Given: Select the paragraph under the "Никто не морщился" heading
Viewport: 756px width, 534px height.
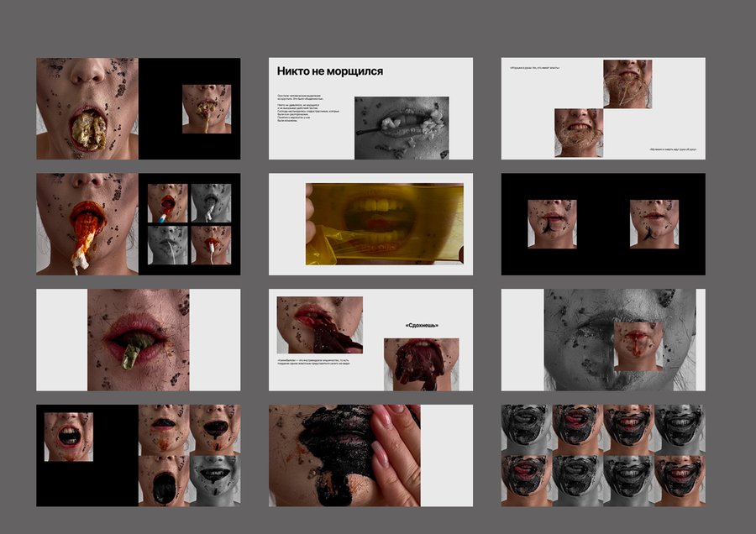Looking at the screenshot, I should coord(308,108).
